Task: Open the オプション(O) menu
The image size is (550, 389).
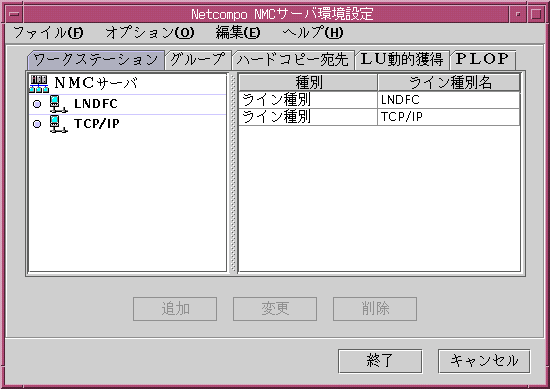Action: coord(150,33)
